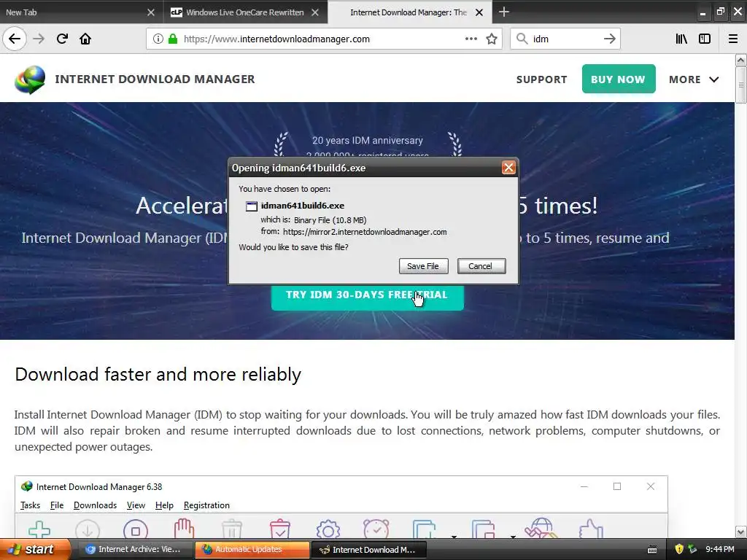Click the search field containing idm

point(565,39)
